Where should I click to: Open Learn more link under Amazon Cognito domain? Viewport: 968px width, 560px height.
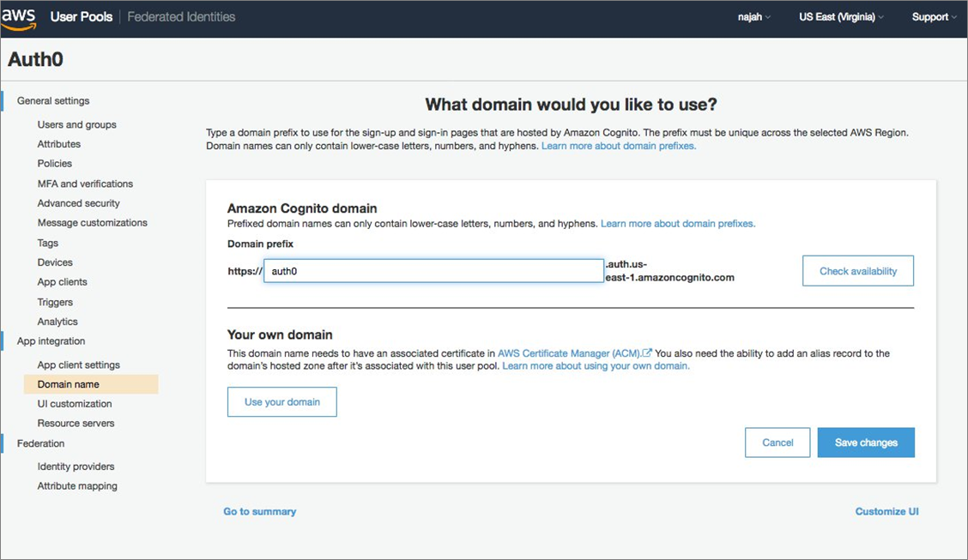[678, 224]
